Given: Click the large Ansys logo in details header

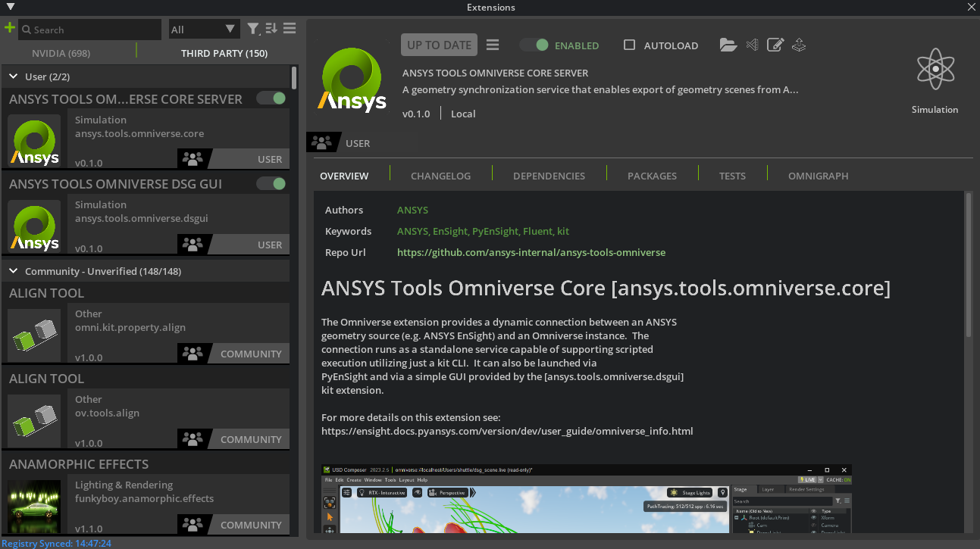Looking at the screenshot, I should (352, 79).
